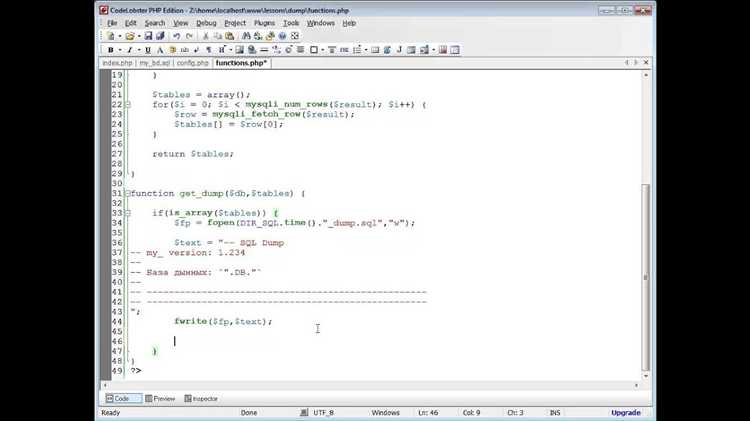Viewport: 750px width, 421px height.
Task: Click the Undo arrow icon
Action: click(176, 36)
